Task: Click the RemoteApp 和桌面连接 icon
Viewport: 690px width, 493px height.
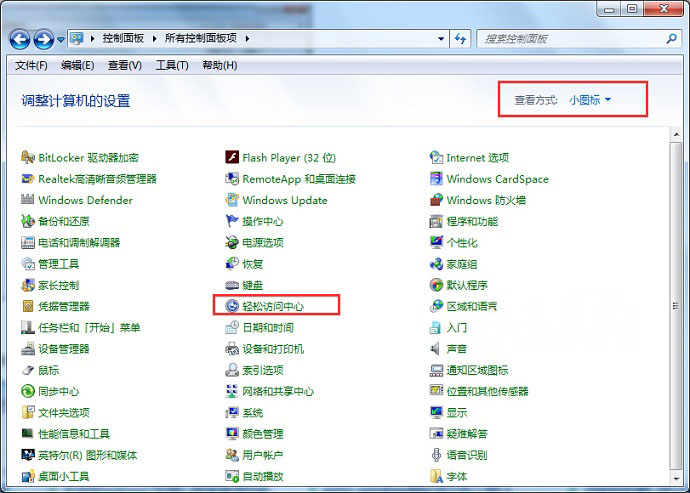Action: click(232, 179)
